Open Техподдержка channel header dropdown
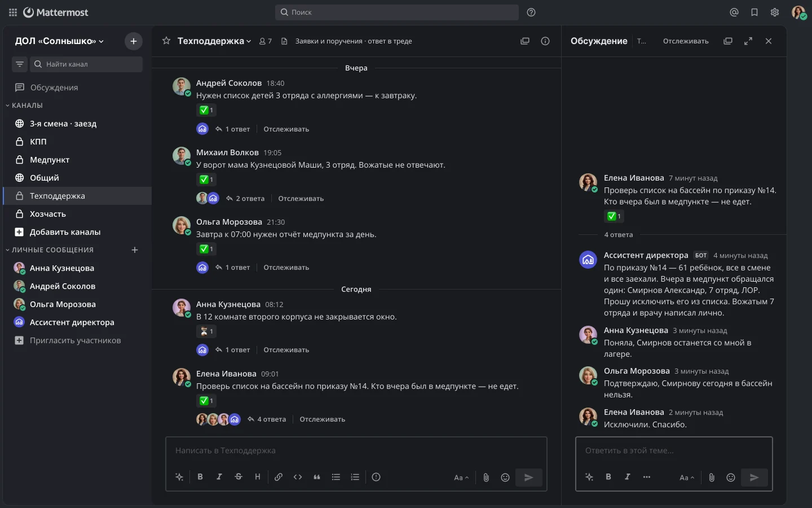 [x=214, y=41]
